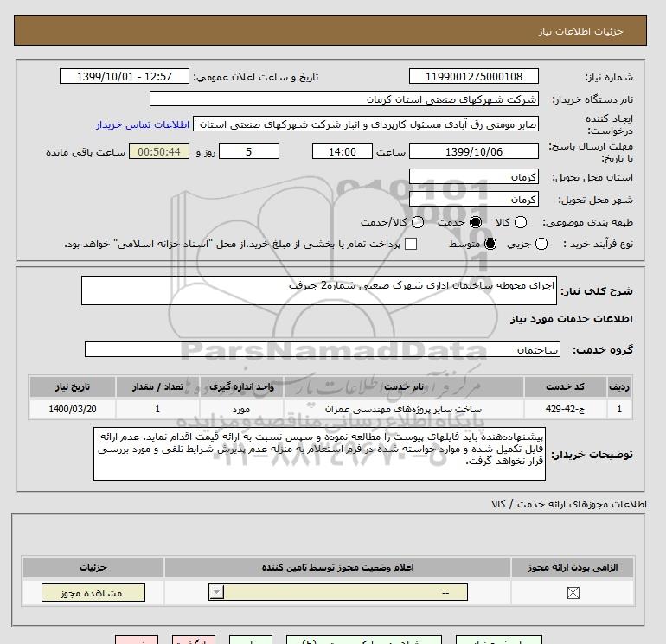Click the remaining days field showing 5
666x644 pixels.
coord(249,151)
